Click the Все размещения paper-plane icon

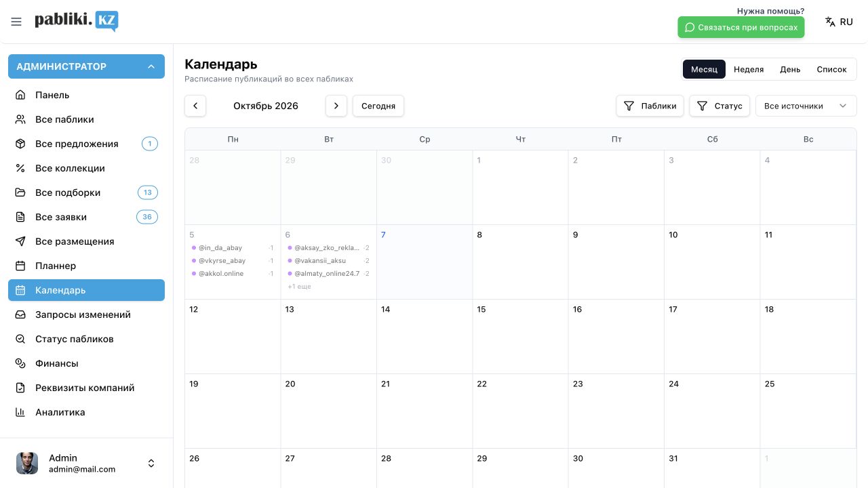pyautogui.click(x=20, y=241)
